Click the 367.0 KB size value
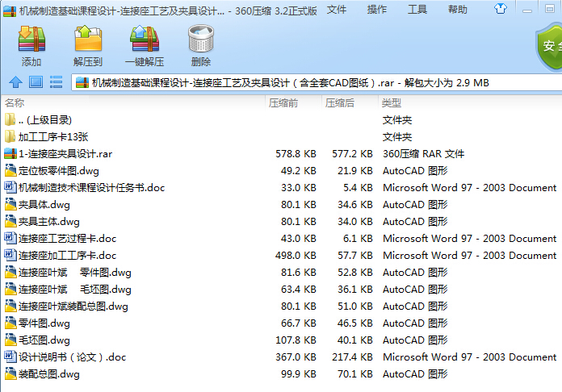 tap(296, 357)
